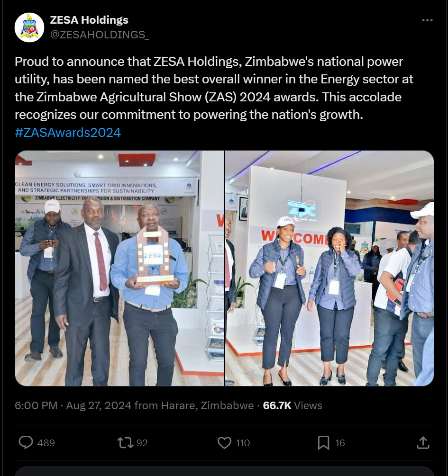Open the #ZASAwards2024 hashtag

pos(68,132)
